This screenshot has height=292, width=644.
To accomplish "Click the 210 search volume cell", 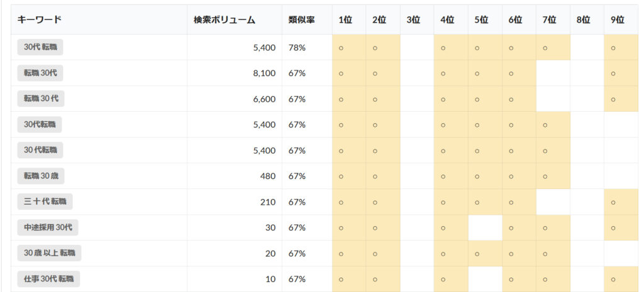I will click(267, 202).
